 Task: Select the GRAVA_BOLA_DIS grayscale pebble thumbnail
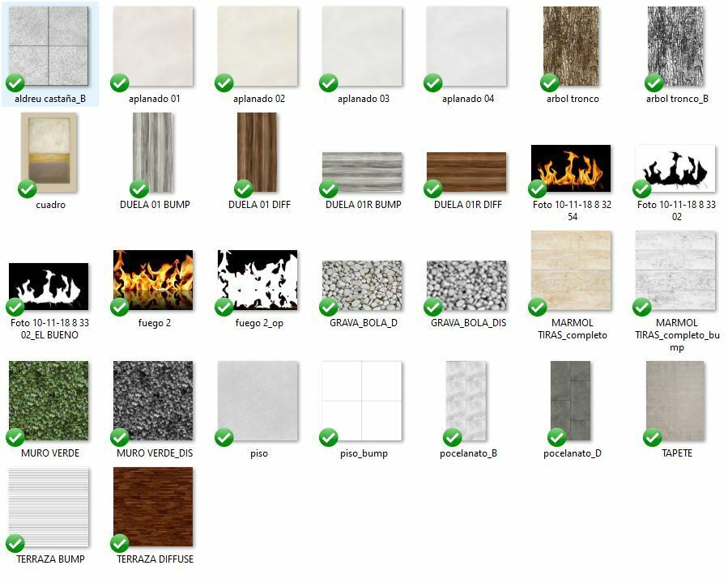466,285
